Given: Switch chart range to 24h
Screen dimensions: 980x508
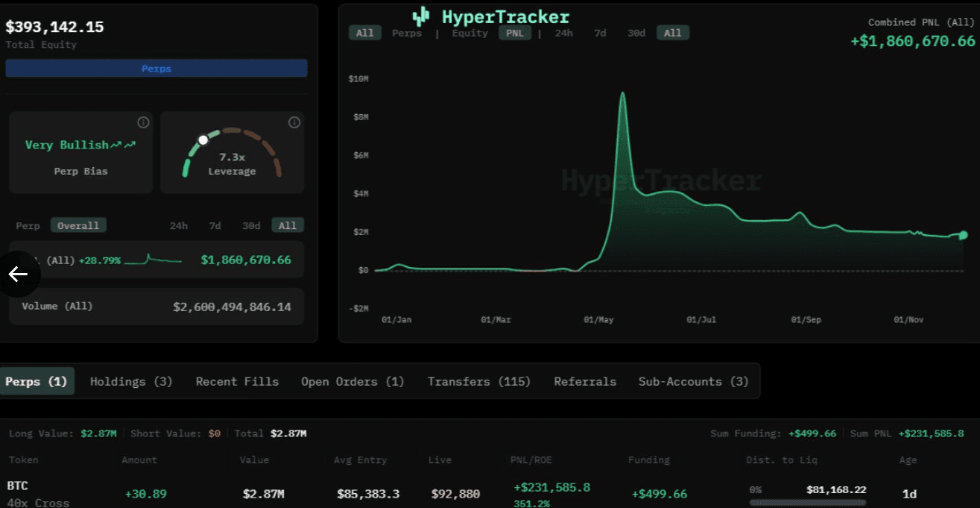Looking at the screenshot, I should 563,33.
